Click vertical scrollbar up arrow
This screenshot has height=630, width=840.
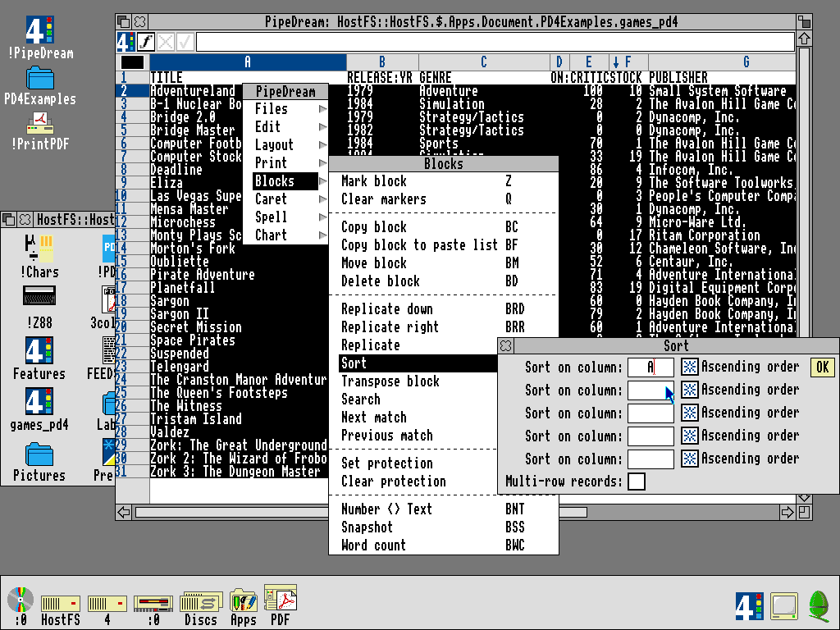[x=804, y=39]
